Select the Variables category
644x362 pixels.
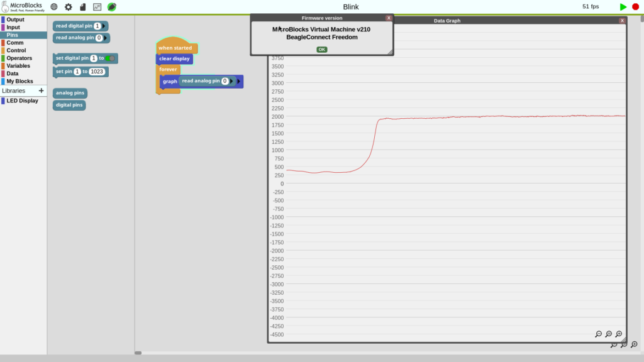[18, 65]
